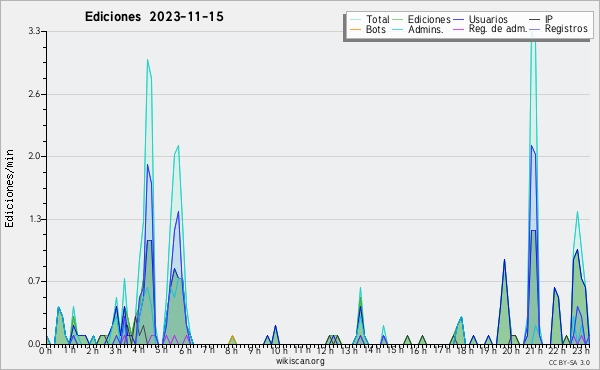
Task: Click the '13 h' x-axis label
Action: tap(348, 350)
